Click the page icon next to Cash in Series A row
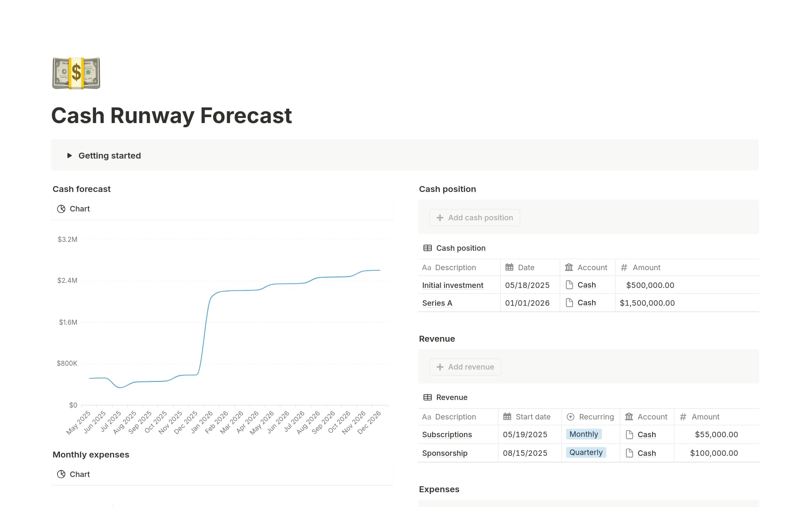The width and height of the screenshot is (812, 507). pos(569,302)
